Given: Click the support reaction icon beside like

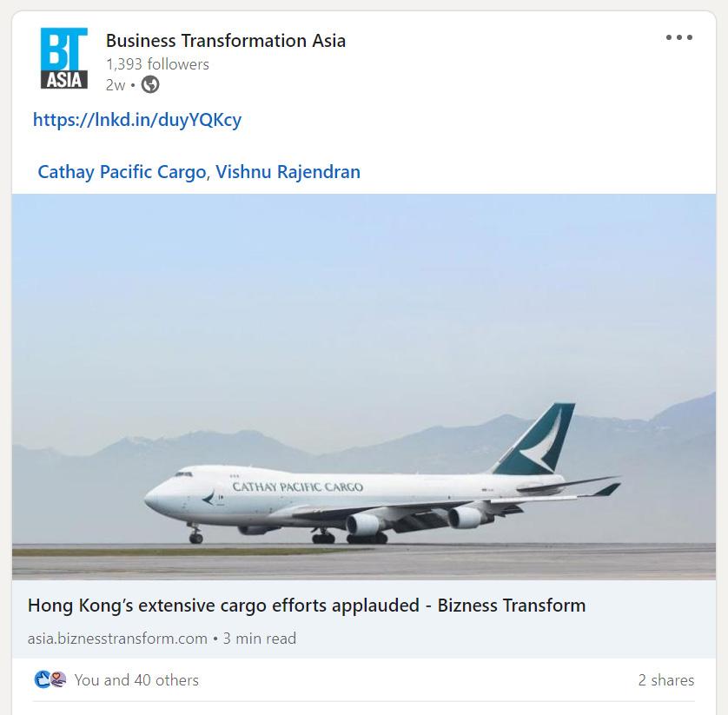Looking at the screenshot, I should pyautogui.click(x=57, y=679).
